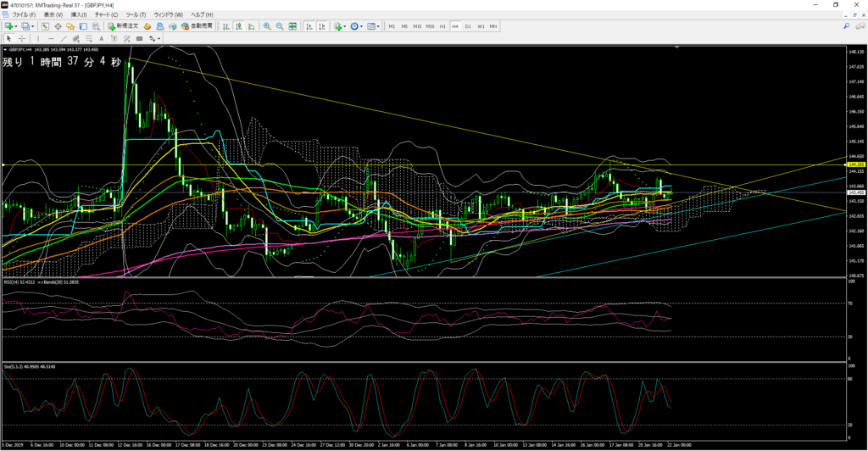Viewport: 868px width, 451px height.
Task: Switch to bar chart display
Action: pyautogui.click(x=225, y=26)
